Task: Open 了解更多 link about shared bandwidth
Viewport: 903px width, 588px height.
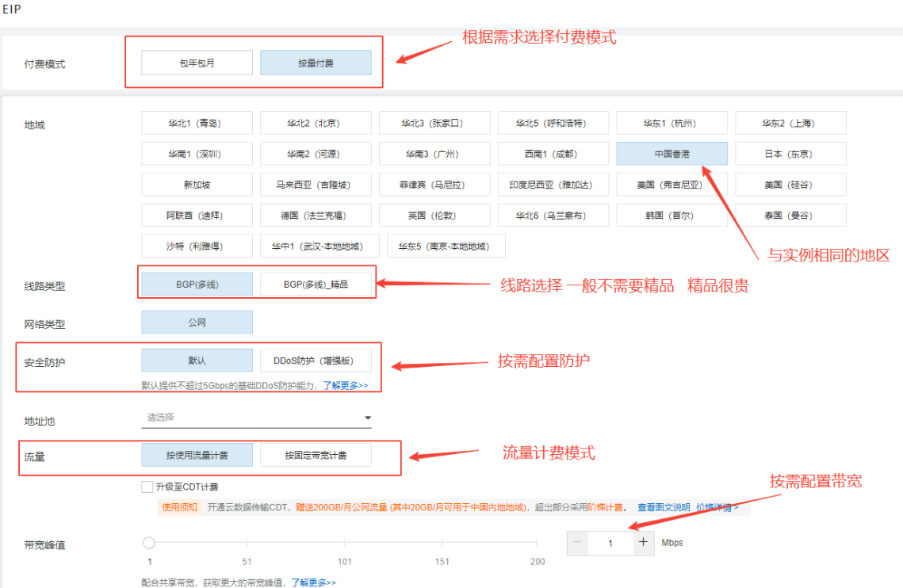Action: pos(313,582)
